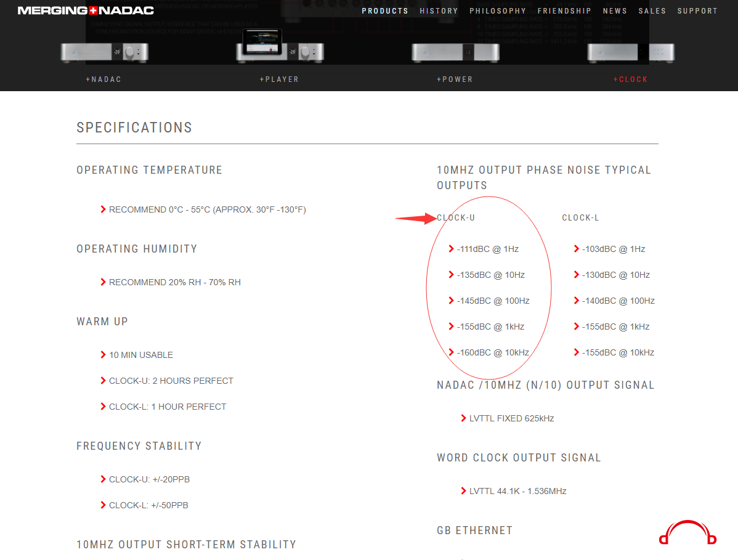The height and width of the screenshot is (560, 738).
Task: Select CLOCK-U: 2 HOURS PERFECT entry
Action: point(171,381)
